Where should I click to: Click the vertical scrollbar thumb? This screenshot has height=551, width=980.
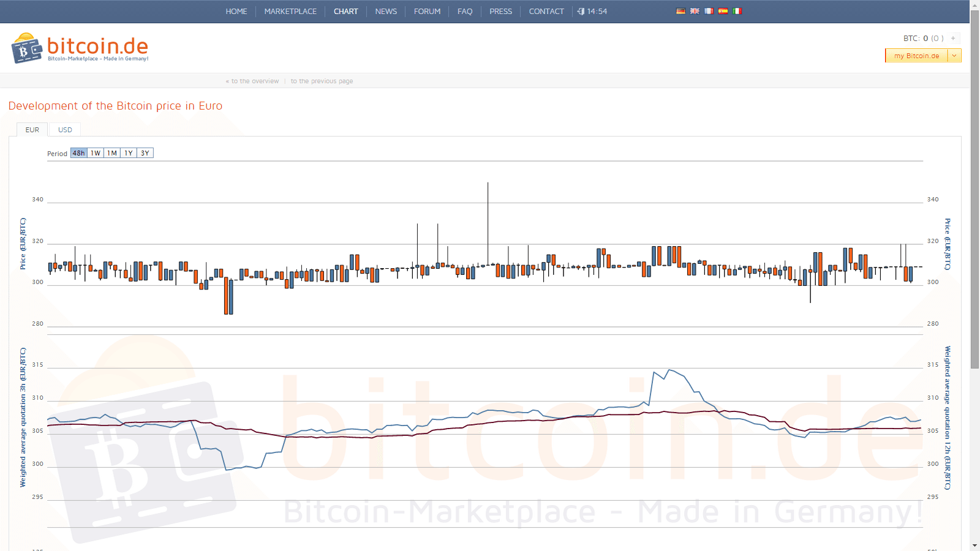pos(974,189)
